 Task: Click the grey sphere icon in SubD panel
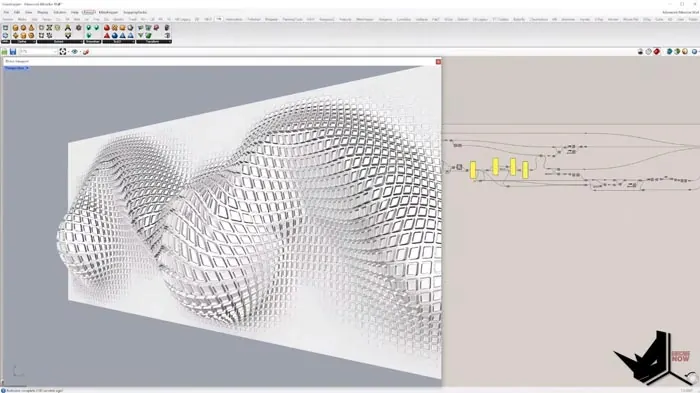click(130, 28)
